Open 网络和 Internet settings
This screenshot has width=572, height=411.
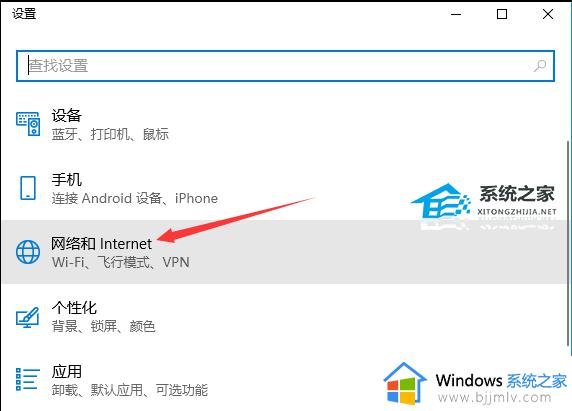tap(284, 252)
